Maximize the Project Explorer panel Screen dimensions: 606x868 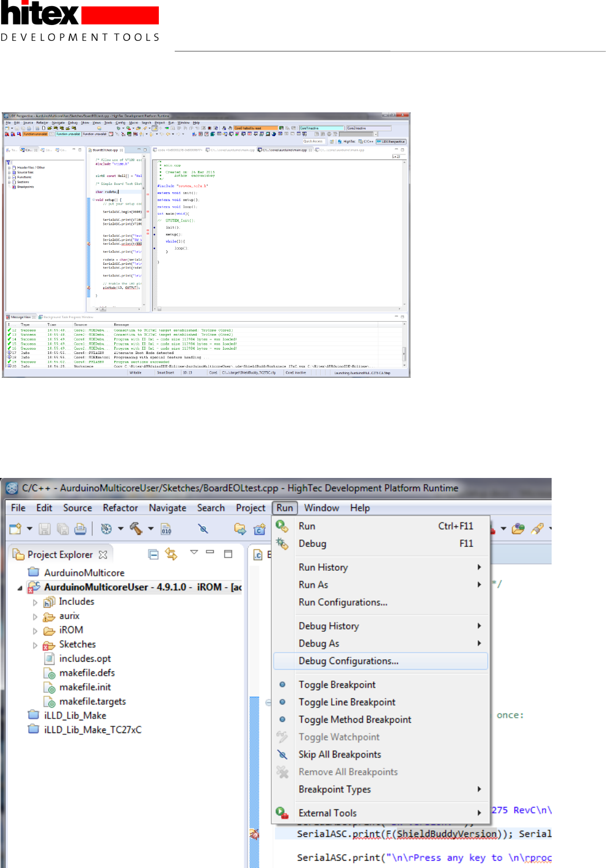click(x=228, y=554)
